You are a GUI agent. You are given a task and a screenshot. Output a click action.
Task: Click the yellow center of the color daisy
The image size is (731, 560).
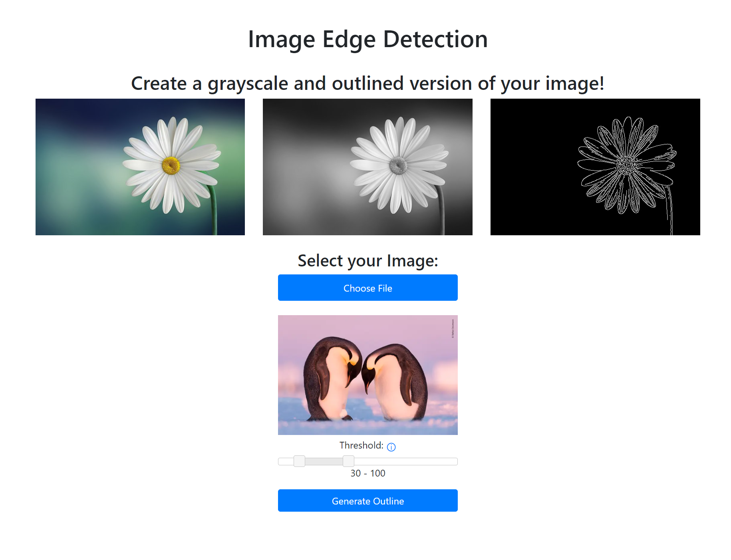tap(171, 165)
